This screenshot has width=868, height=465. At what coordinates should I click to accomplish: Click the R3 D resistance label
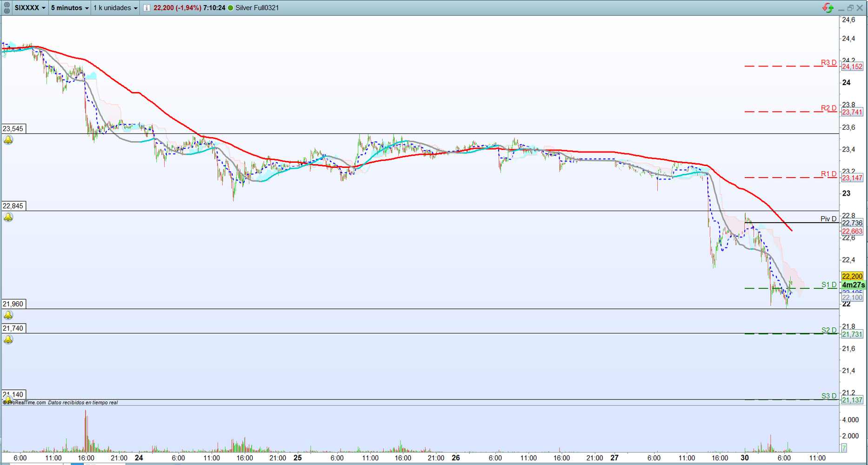click(828, 62)
